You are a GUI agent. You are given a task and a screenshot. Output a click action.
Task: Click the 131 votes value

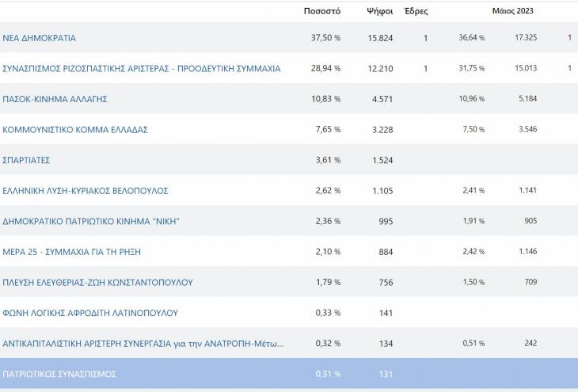tap(386, 375)
